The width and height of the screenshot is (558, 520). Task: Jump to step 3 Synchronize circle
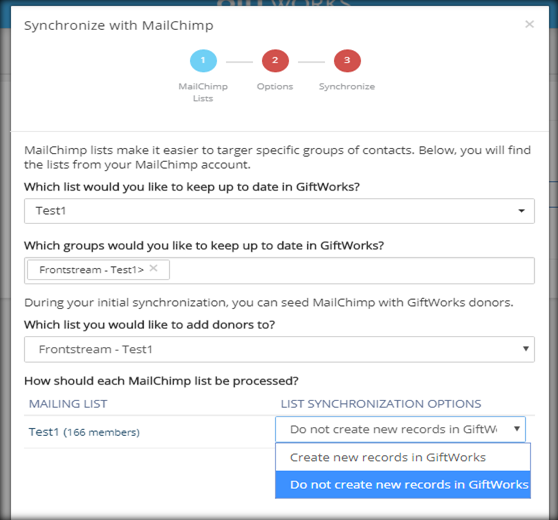tap(347, 61)
